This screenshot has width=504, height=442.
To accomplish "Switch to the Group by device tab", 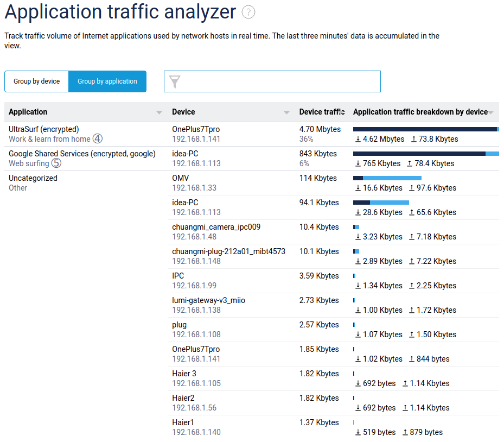I will (x=36, y=81).
